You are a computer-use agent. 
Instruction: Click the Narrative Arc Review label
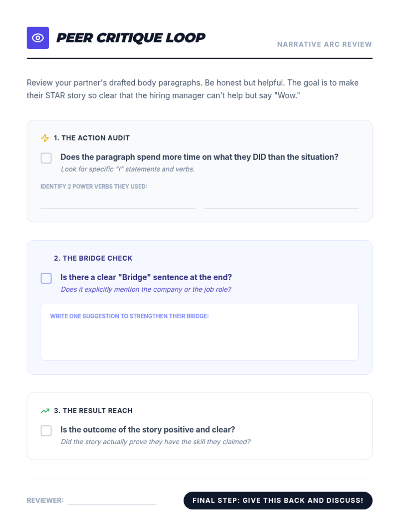[324, 44]
